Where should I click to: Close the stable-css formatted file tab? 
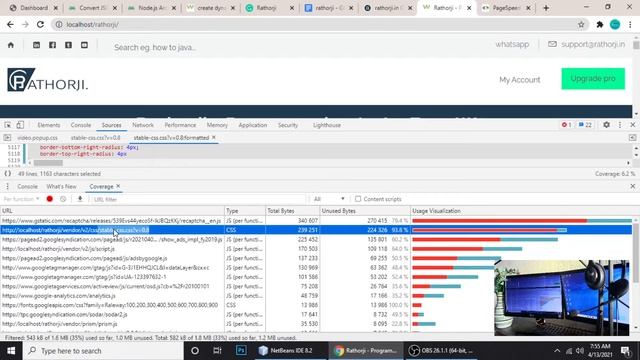(213, 138)
